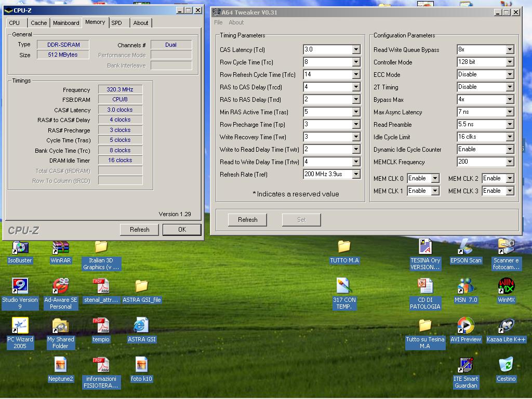Open RAS to CAS Delay (Trcd) dropdown
The width and height of the screenshot is (532, 399).
(x=356, y=87)
